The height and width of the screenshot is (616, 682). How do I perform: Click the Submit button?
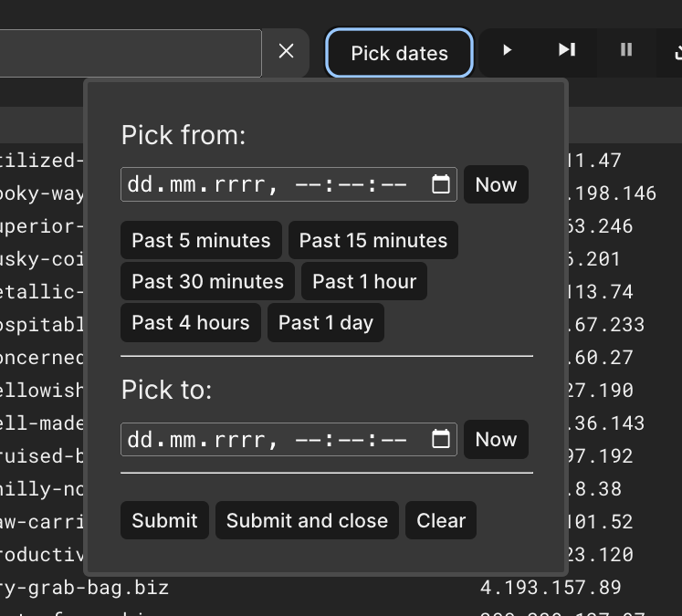(164, 520)
